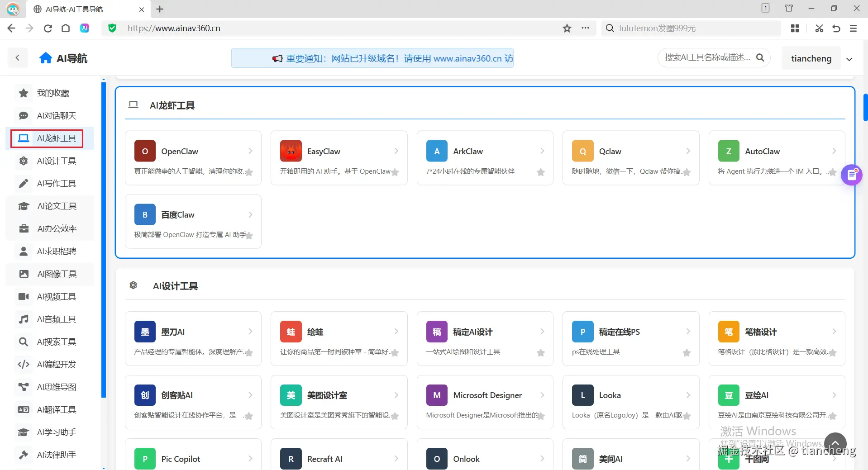868x470 pixels.
Task: Click the AI编程开发 code icon
Action: 23,364
